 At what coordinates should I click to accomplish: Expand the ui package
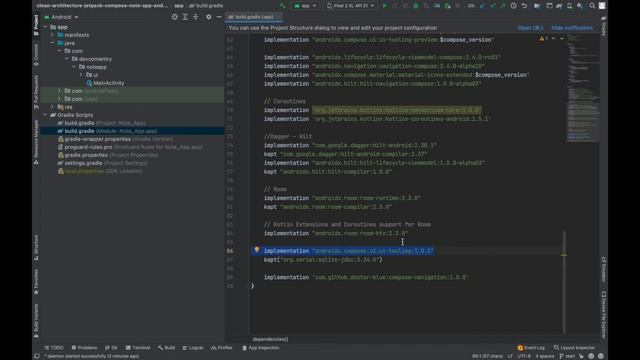[x=81, y=75]
